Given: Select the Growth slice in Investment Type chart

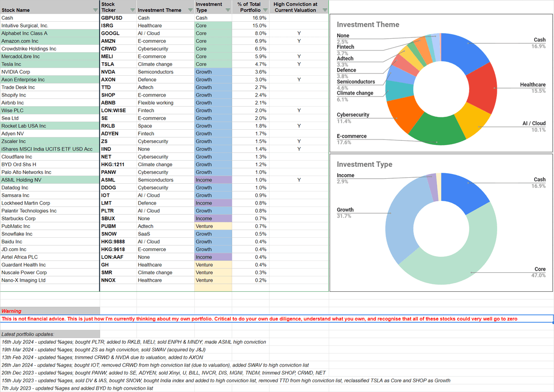Looking at the screenshot, I should 400,219.
